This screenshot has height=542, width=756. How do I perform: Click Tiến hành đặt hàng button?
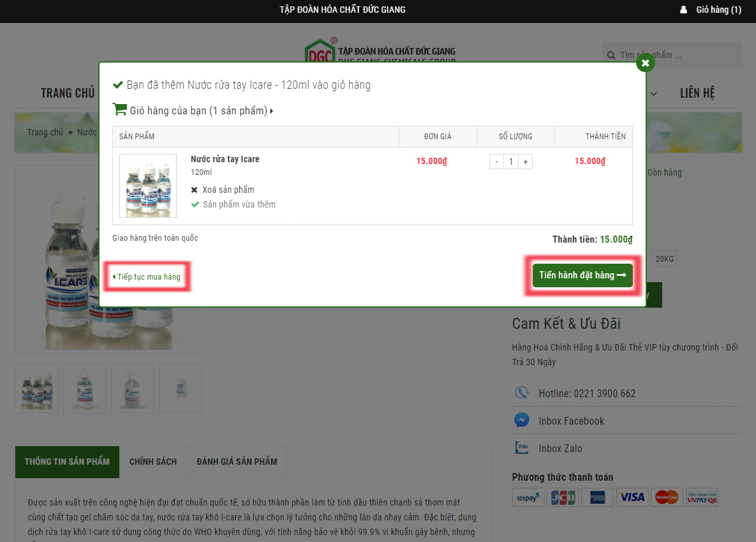(x=582, y=275)
